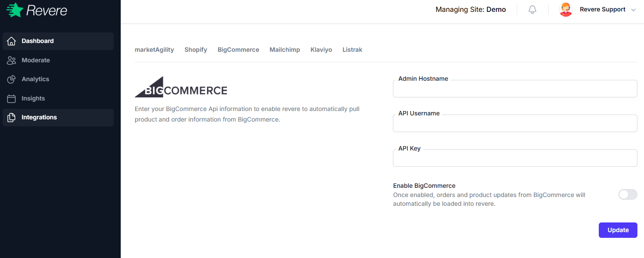Screen dimensions: 644x258
Task: Select the Integrations pages icon
Action: point(11,117)
